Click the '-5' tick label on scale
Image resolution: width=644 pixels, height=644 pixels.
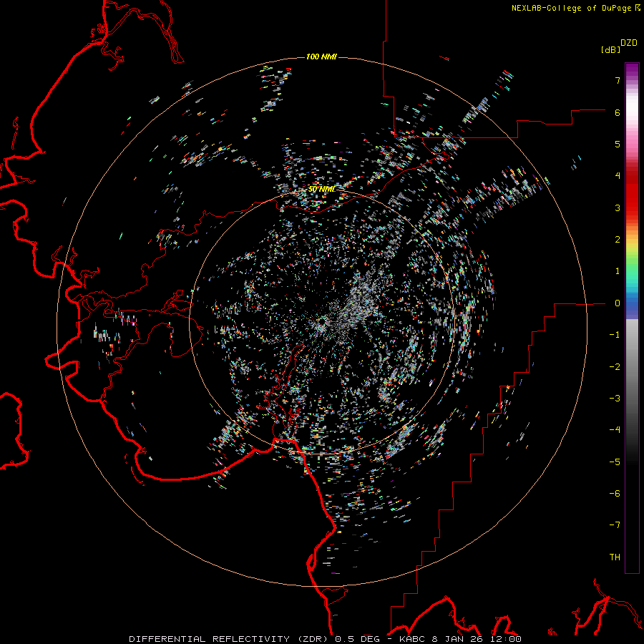click(x=615, y=462)
